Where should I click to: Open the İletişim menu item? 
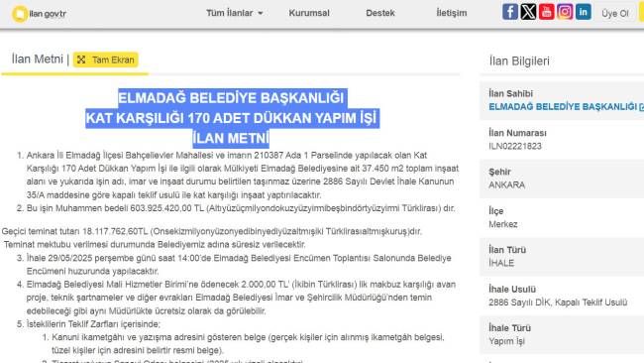click(452, 13)
